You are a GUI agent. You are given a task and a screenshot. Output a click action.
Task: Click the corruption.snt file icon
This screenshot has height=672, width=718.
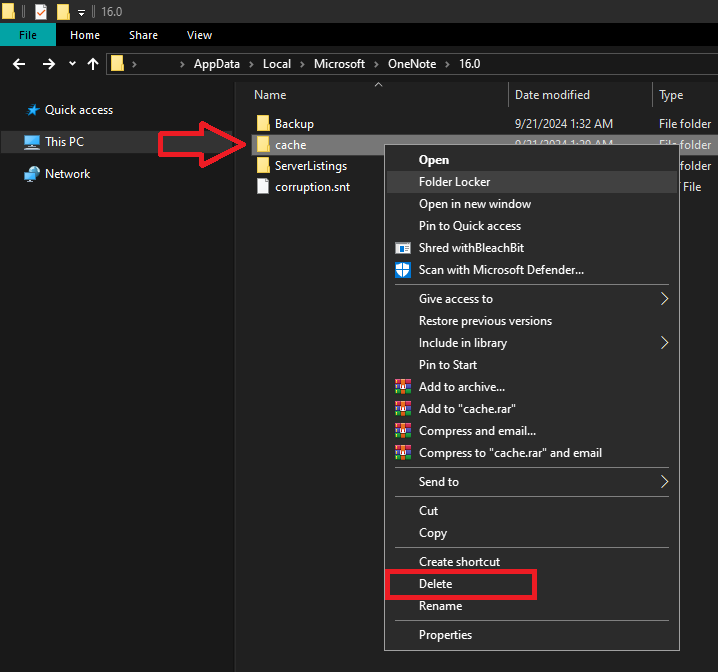(263, 187)
